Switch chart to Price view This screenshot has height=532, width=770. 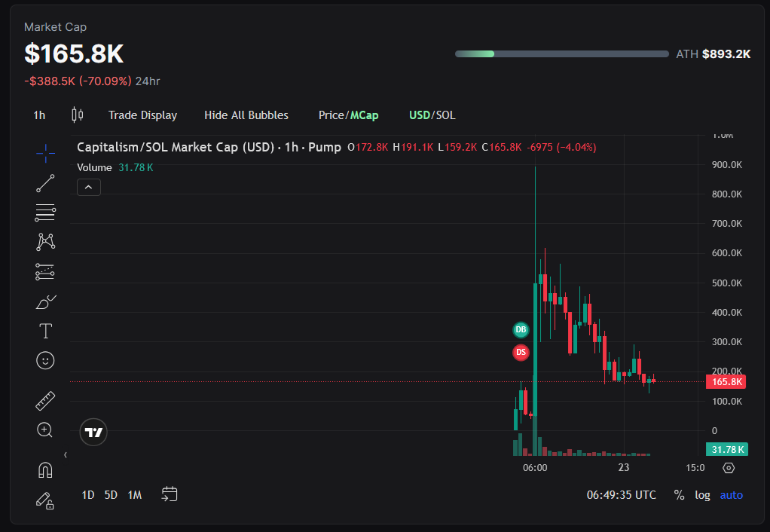pos(332,115)
